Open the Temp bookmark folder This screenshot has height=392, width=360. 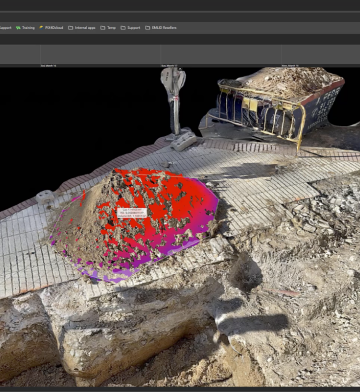pos(108,28)
